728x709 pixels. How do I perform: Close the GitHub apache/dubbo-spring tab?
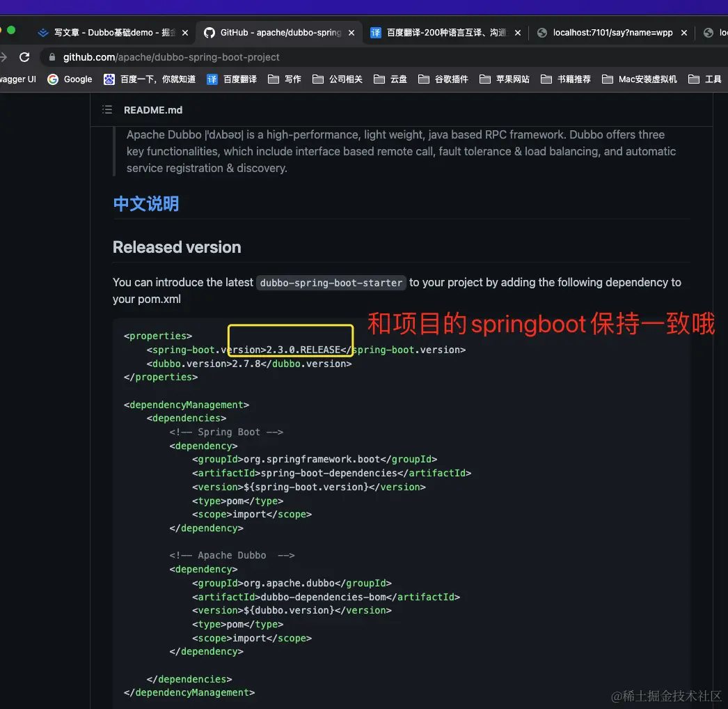(351, 33)
